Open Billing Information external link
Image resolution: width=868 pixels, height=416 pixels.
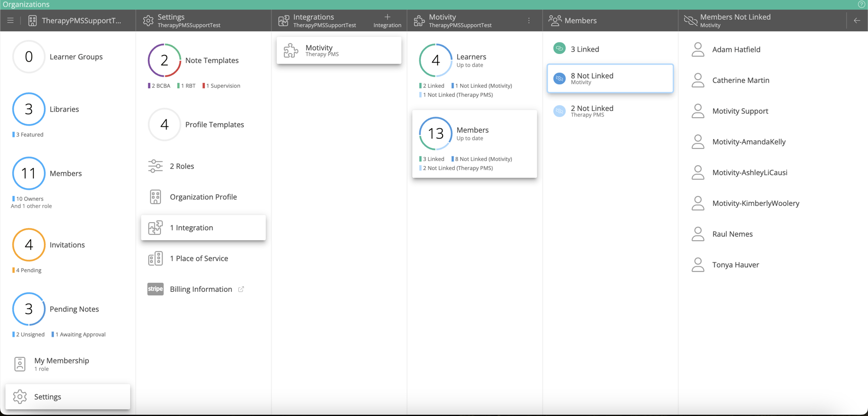[x=241, y=289]
